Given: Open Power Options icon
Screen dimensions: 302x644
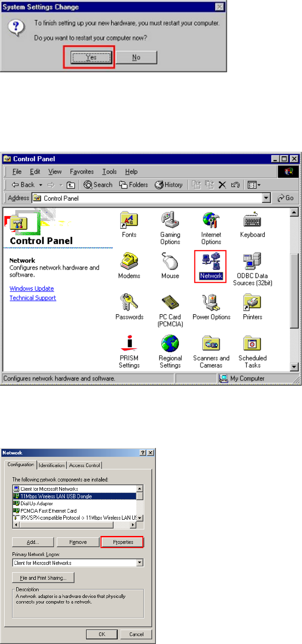Looking at the screenshot, I should pyautogui.click(x=211, y=307).
